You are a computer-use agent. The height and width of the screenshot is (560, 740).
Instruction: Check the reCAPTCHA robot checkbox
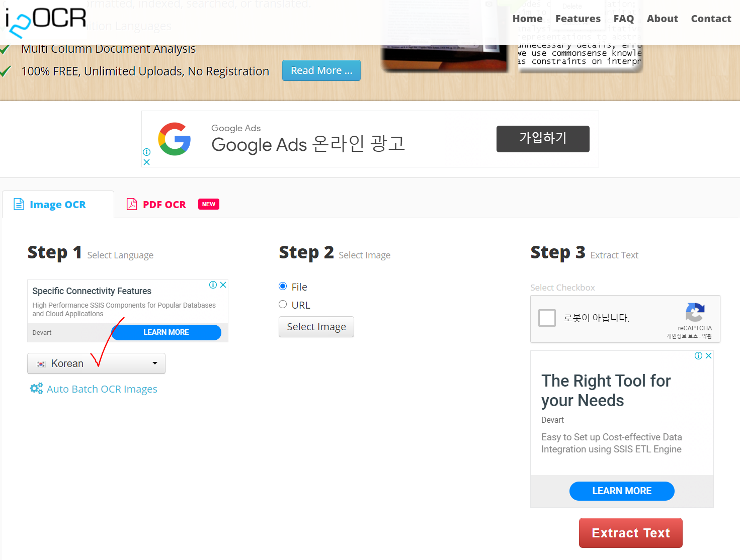point(547,318)
